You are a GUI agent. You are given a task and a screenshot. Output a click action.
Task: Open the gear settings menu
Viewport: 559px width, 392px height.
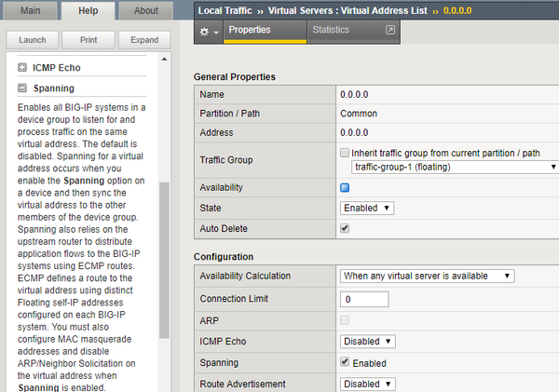209,32
